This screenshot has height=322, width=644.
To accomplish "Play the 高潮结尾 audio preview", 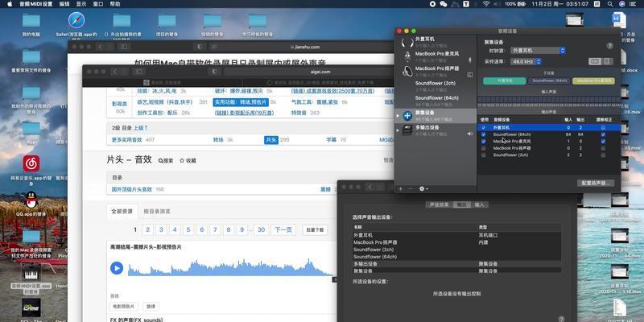I will [117, 268].
